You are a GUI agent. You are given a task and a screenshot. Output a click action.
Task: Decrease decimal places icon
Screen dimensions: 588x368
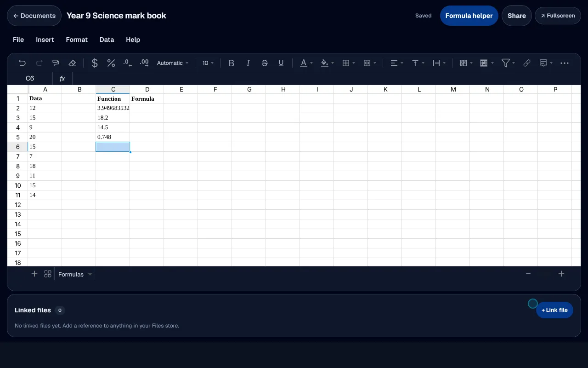click(128, 63)
